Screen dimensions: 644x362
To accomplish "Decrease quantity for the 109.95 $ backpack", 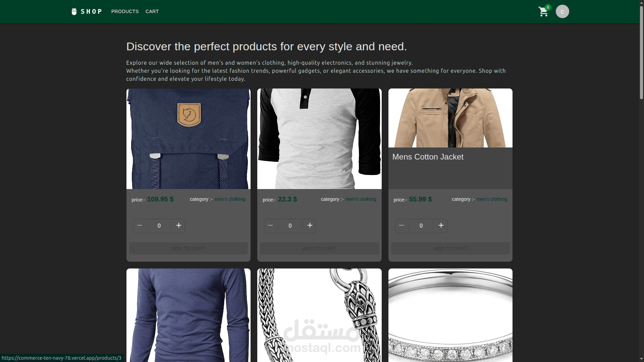I will pos(140,226).
